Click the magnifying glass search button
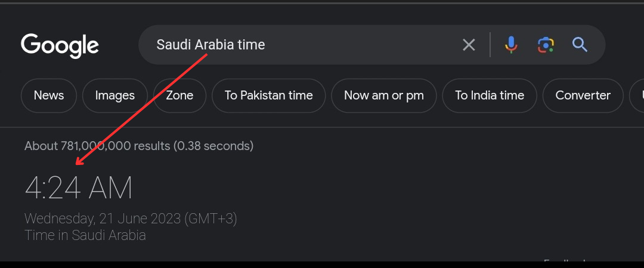This screenshot has width=644, height=268. pyautogui.click(x=580, y=45)
